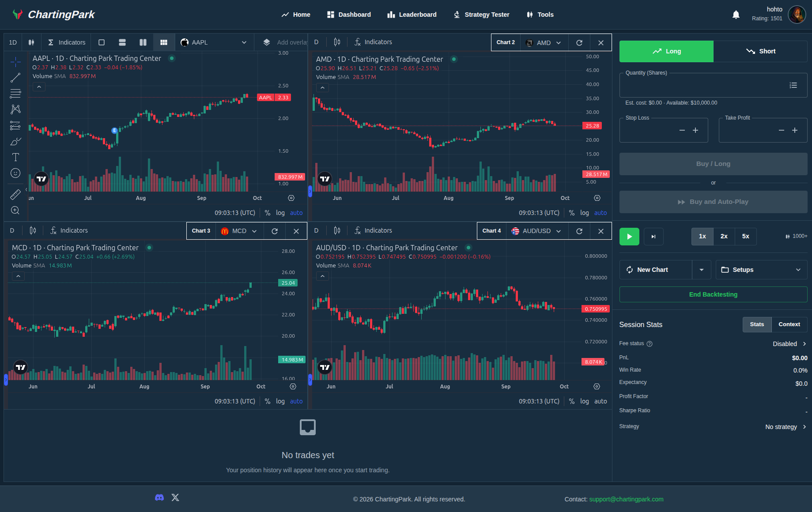Screen dimensions: 812x512
Task: Select the brush drawing tool
Action: pyautogui.click(x=15, y=141)
